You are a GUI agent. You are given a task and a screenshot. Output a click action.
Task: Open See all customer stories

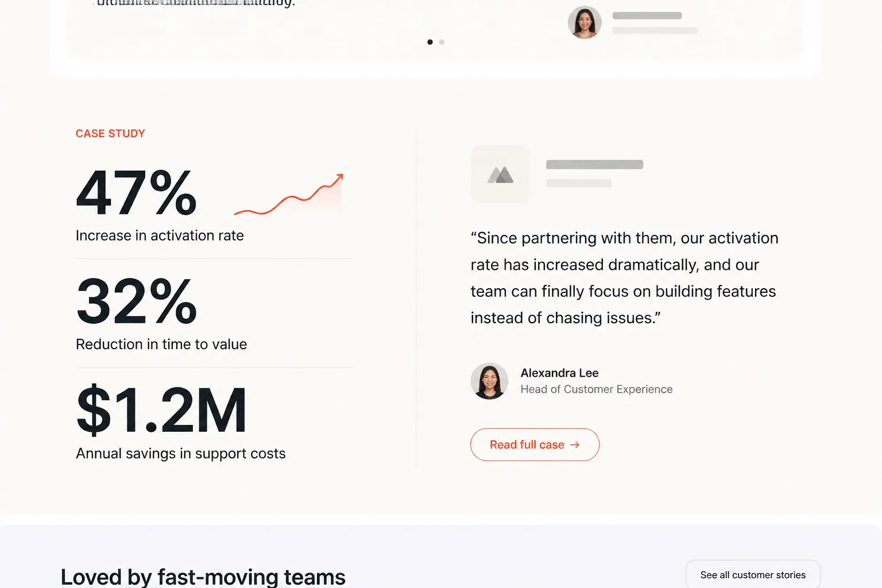click(753, 574)
